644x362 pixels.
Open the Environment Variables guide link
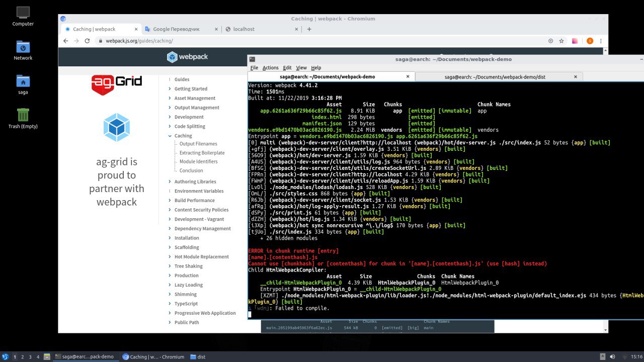pos(199,191)
